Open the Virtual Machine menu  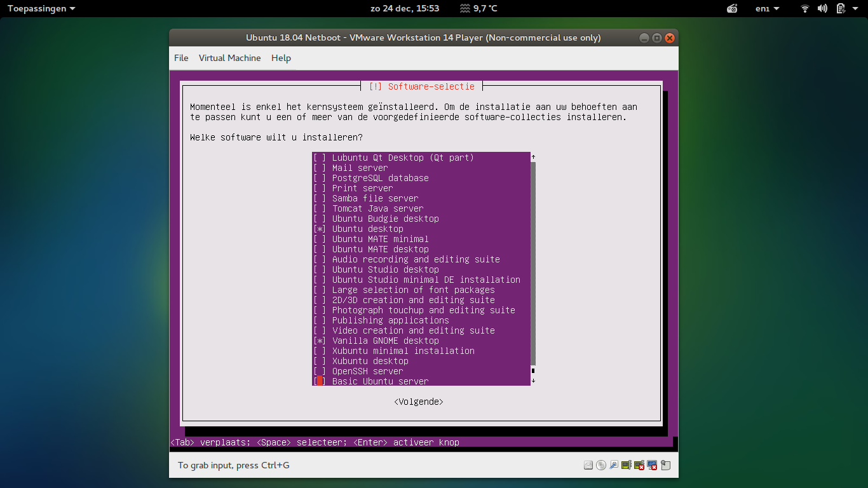point(230,58)
